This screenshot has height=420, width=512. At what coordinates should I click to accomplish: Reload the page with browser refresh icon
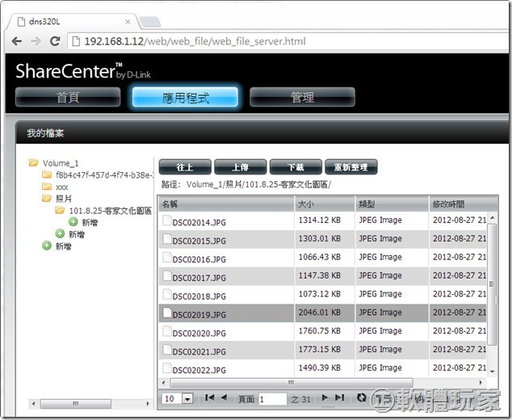(55, 41)
